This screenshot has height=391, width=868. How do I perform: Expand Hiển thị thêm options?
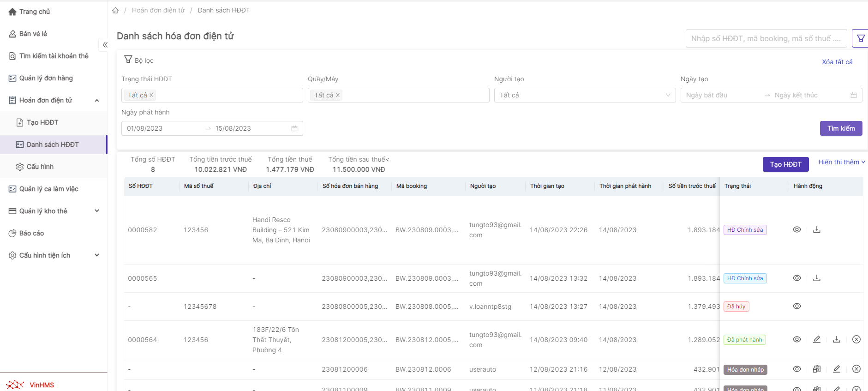tap(841, 162)
